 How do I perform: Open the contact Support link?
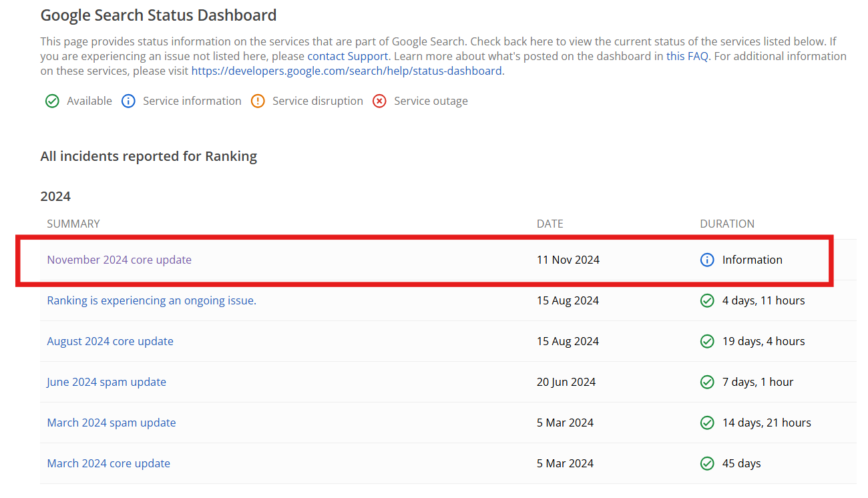(x=347, y=56)
